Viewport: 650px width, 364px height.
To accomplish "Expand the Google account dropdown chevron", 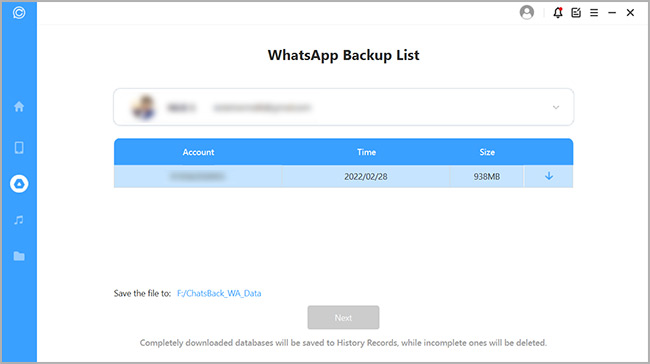I will (556, 107).
